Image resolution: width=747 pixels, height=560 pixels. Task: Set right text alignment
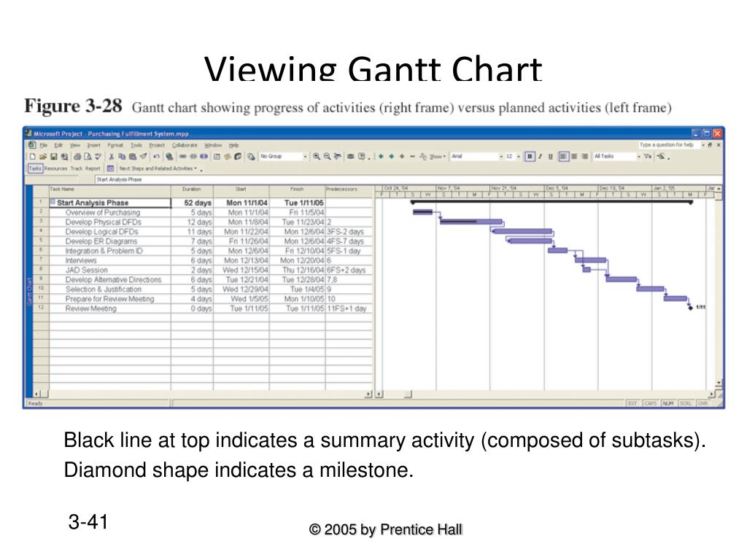[584, 156]
